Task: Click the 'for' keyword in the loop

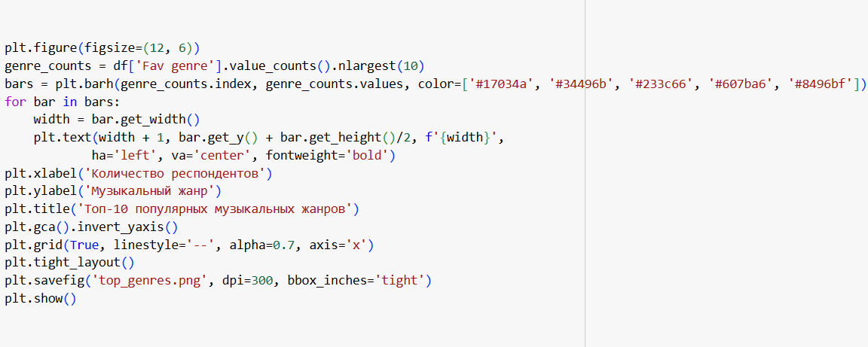Action: point(15,102)
